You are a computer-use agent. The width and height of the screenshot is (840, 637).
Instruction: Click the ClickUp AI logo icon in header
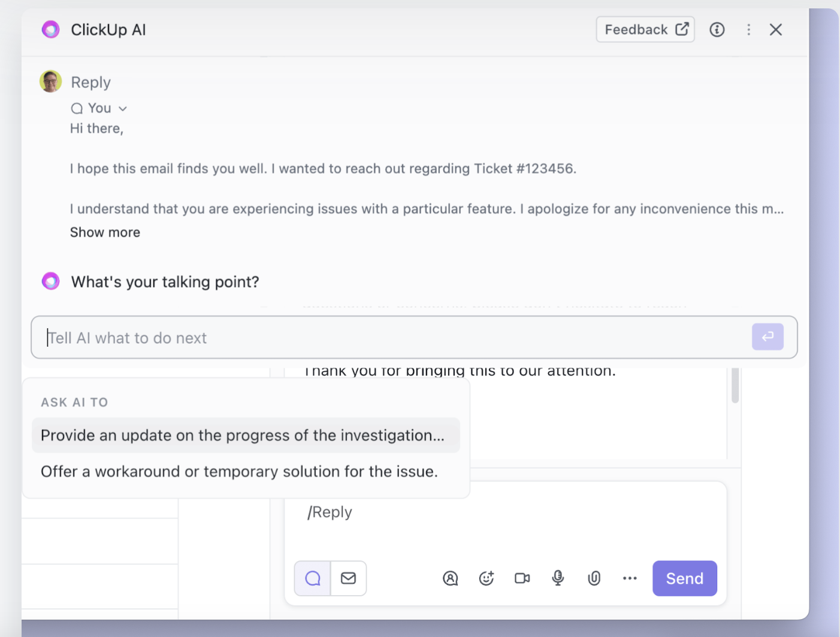coord(50,29)
